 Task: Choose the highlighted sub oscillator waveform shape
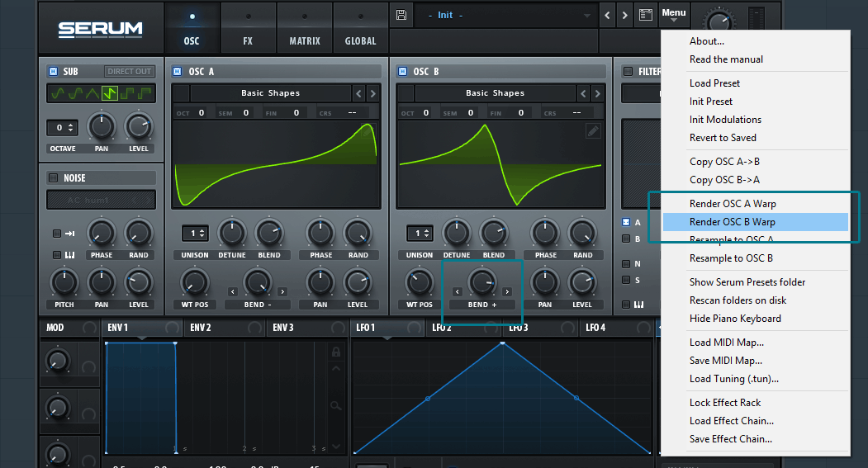pyautogui.click(x=110, y=93)
